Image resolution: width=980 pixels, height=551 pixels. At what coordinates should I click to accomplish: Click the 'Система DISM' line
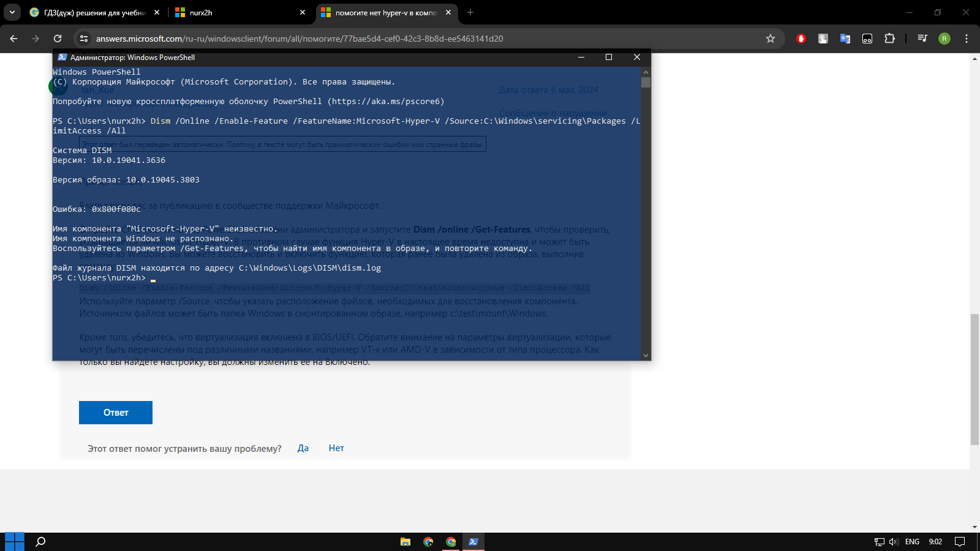(x=82, y=151)
